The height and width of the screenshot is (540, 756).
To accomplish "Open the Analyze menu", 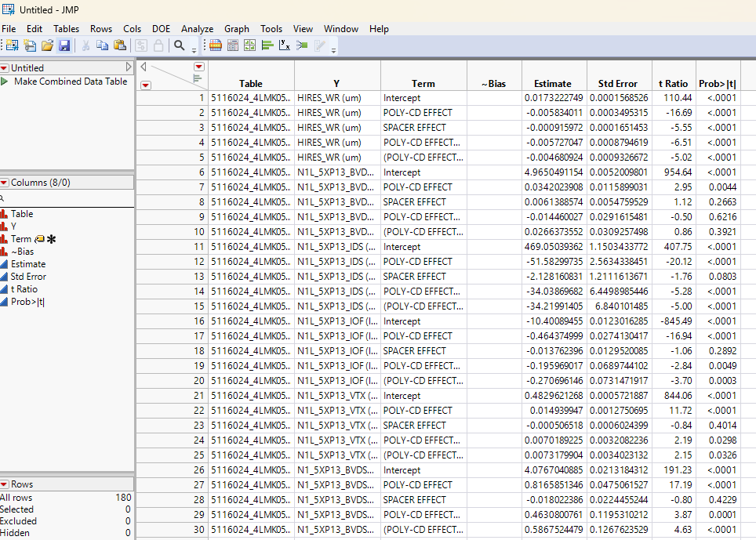I will tap(197, 28).
